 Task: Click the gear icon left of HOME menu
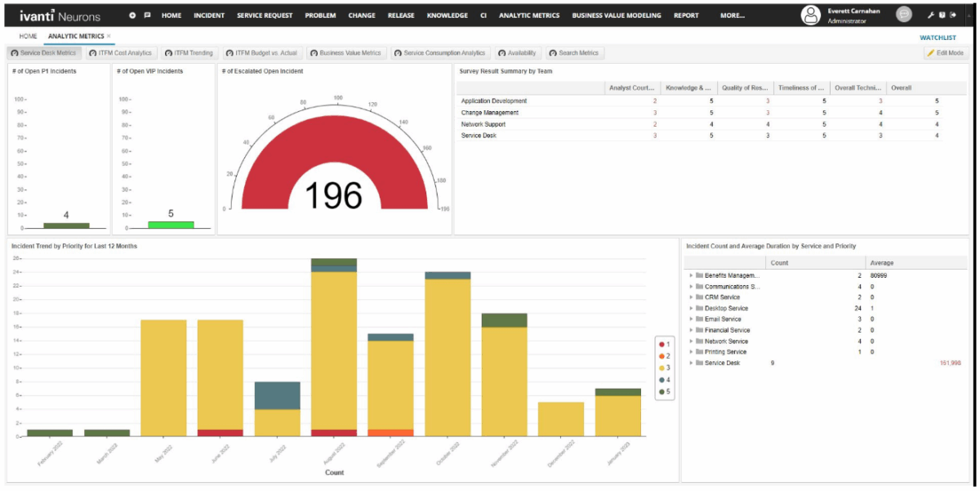click(x=132, y=15)
